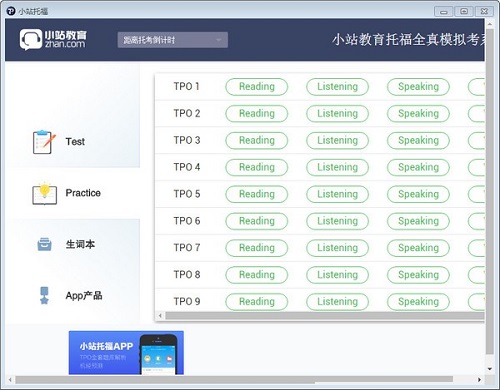Screen dimensions: 500x390
Task: Click the 小站托福APP banner
Action: click(126, 353)
